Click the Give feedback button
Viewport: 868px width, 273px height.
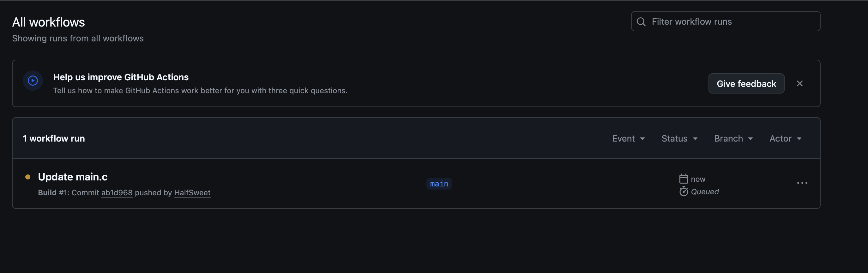746,84
